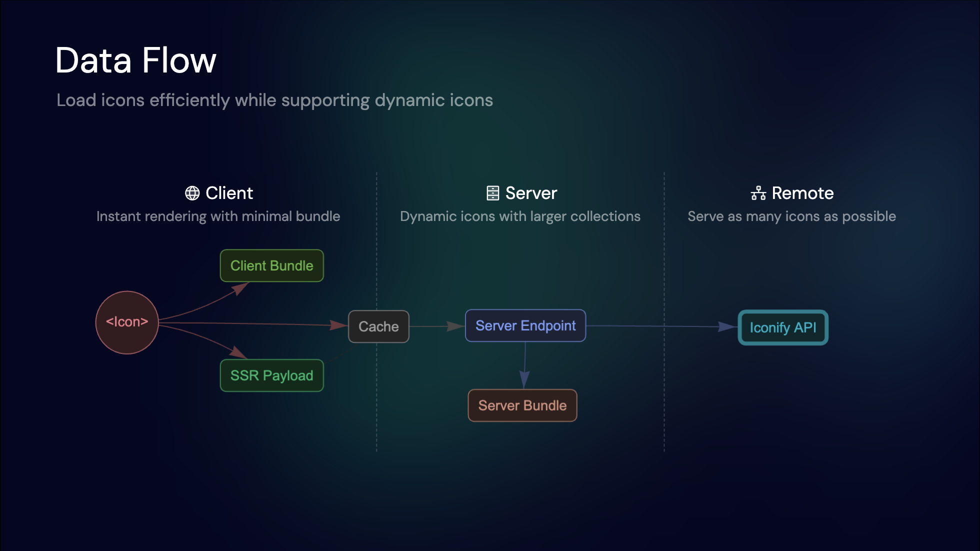
Task: Select the caption under Server heading
Action: tap(520, 216)
